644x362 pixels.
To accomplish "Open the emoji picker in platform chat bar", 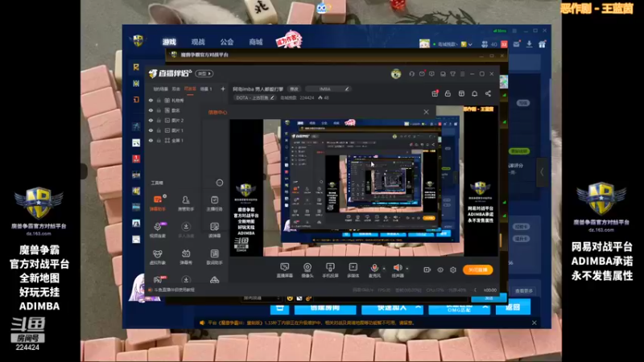I will (290, 298).
